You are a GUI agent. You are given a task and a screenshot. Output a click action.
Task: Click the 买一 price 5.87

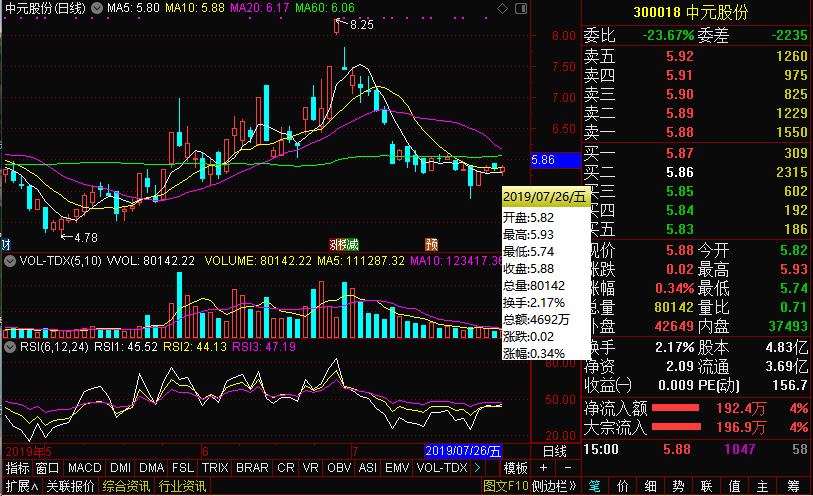click(x=680, y=153)
